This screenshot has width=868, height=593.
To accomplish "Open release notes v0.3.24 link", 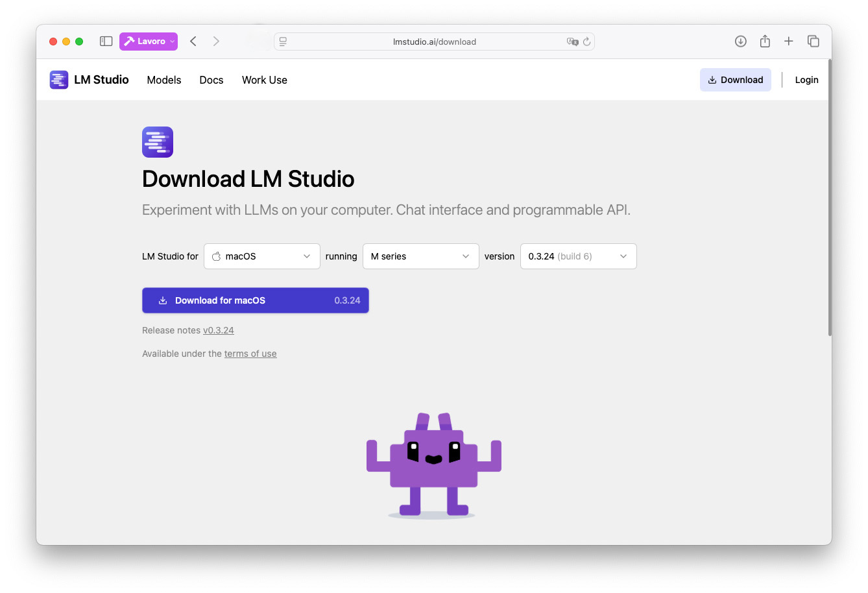I will click(219, 330).
